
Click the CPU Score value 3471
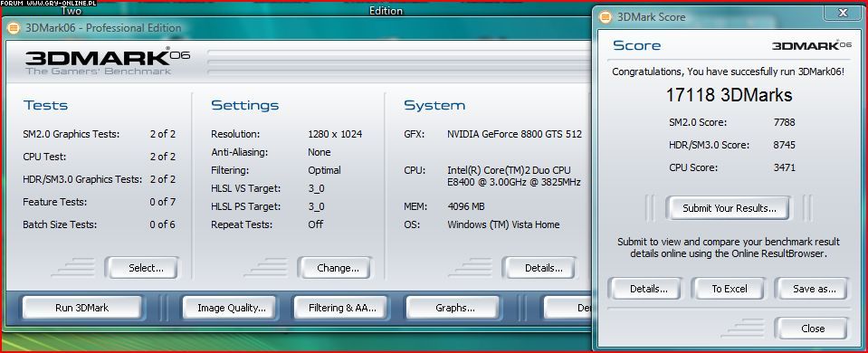(x=784, y=167)
